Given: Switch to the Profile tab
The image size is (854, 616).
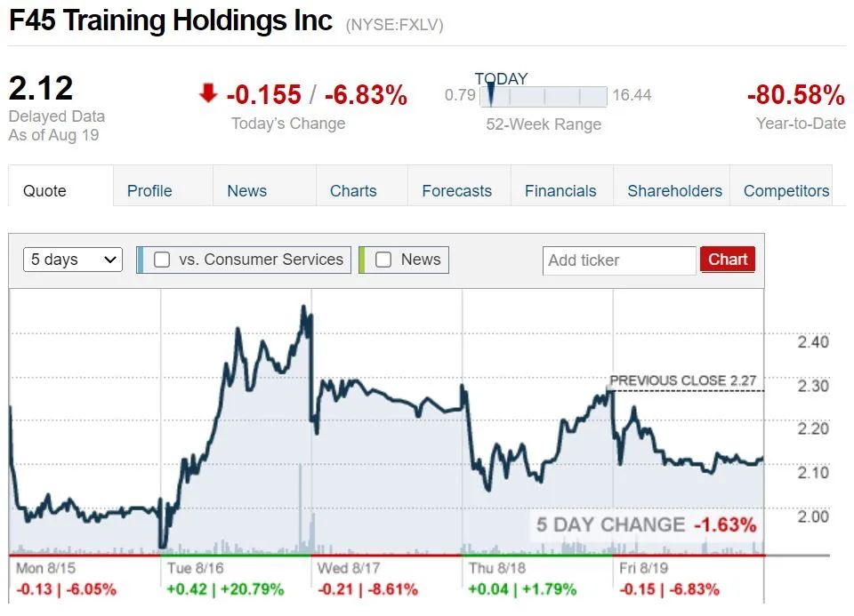Looking at the screenshot, I should pyautogui.click(x=149, y=191).
